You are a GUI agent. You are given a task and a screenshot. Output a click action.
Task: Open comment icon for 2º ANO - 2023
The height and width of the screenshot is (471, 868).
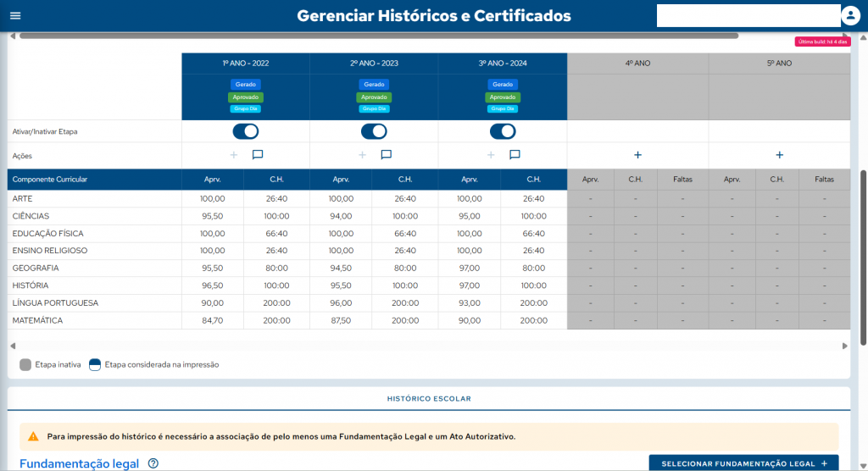tap(387, 155)
